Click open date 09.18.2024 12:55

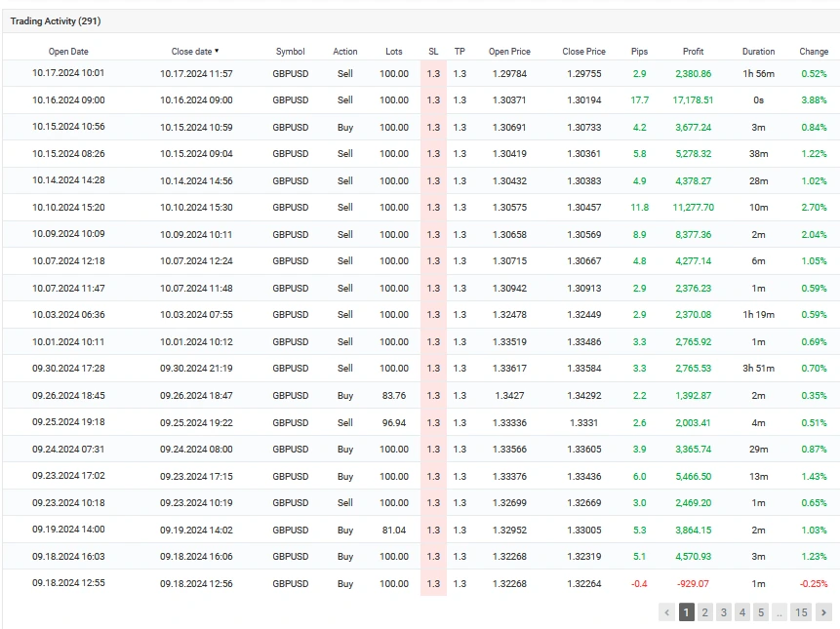tap(68, 583)
